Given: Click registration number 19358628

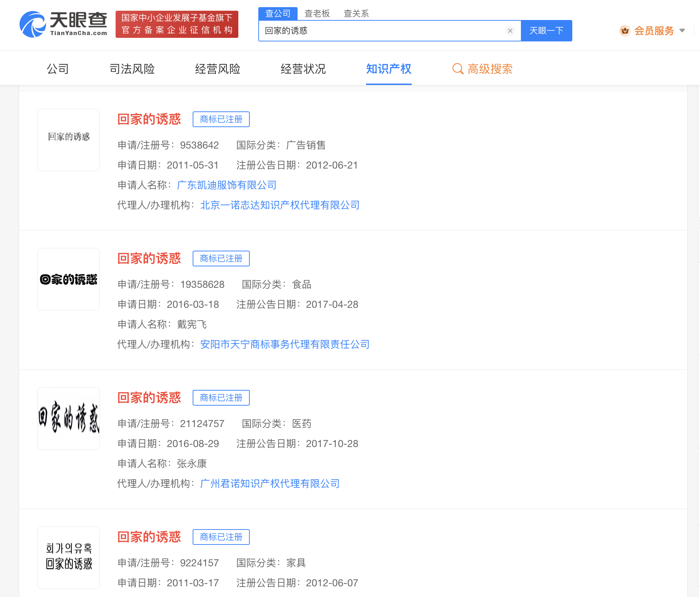Looking at the screenshot, I should tap(202, 284).
